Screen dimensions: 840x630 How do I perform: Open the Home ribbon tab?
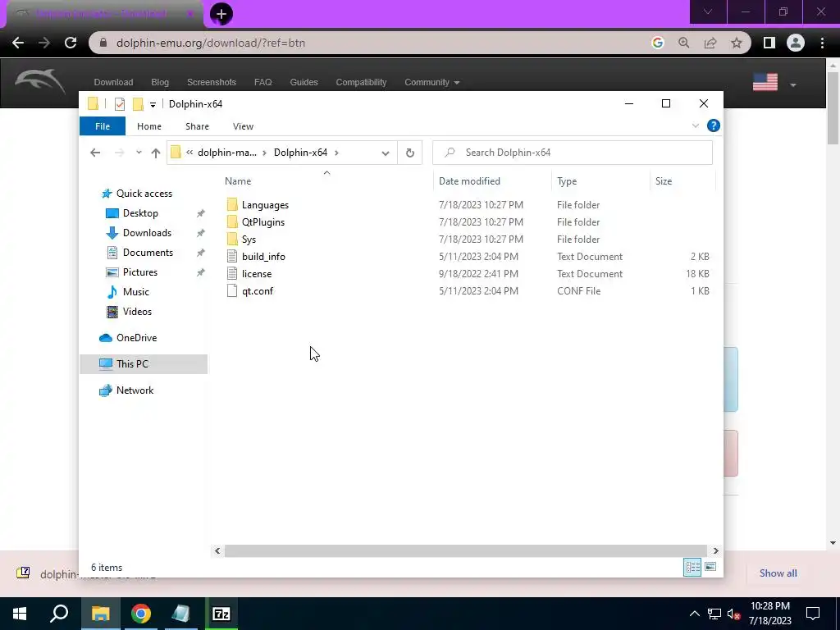tap(149, 126)
